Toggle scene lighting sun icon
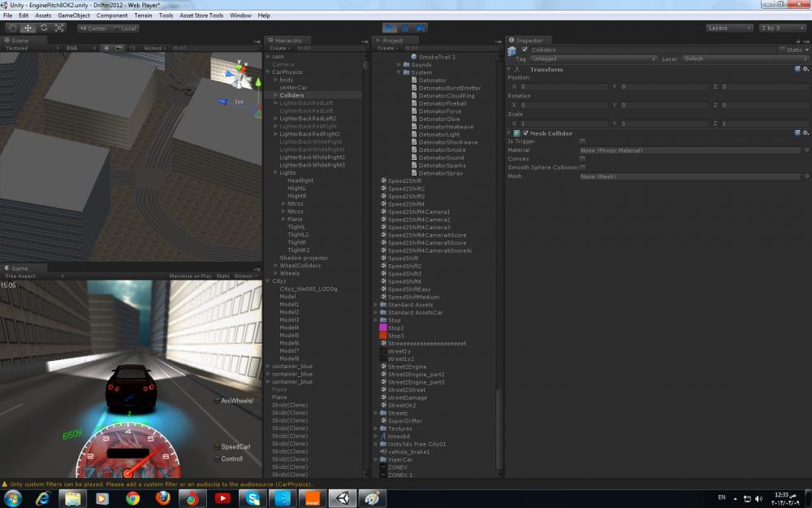 click(106, 48)
